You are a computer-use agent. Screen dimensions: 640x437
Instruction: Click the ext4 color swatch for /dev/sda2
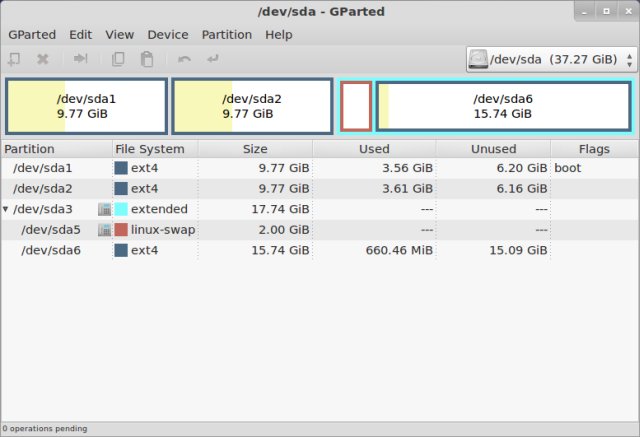121,189
